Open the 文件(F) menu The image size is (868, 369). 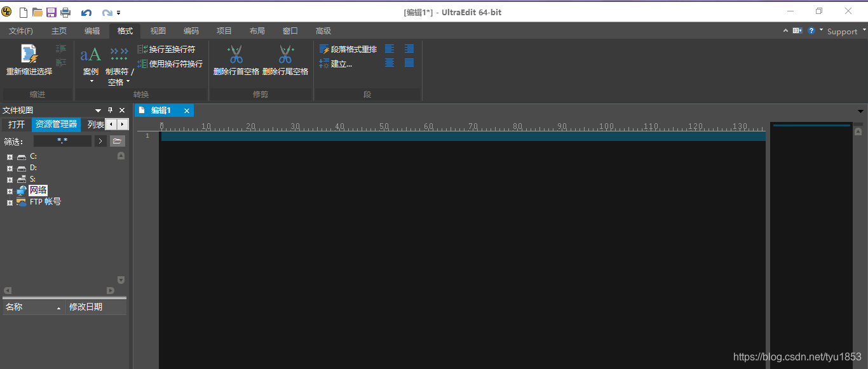21,30
